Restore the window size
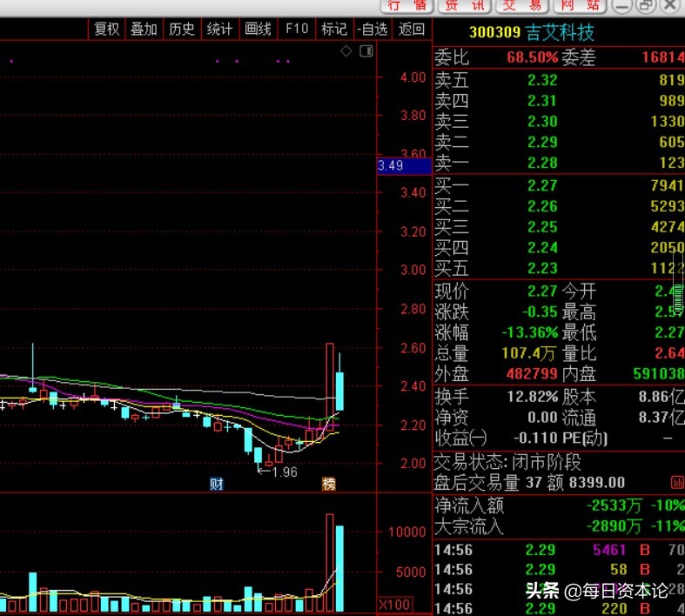 [646, 6]
